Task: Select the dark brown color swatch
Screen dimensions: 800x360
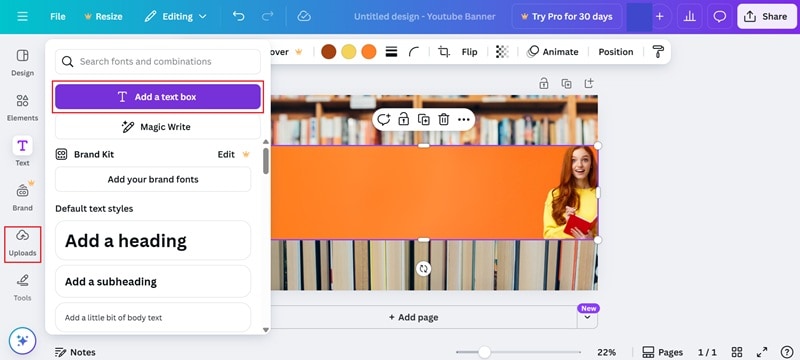Action: 329,52
